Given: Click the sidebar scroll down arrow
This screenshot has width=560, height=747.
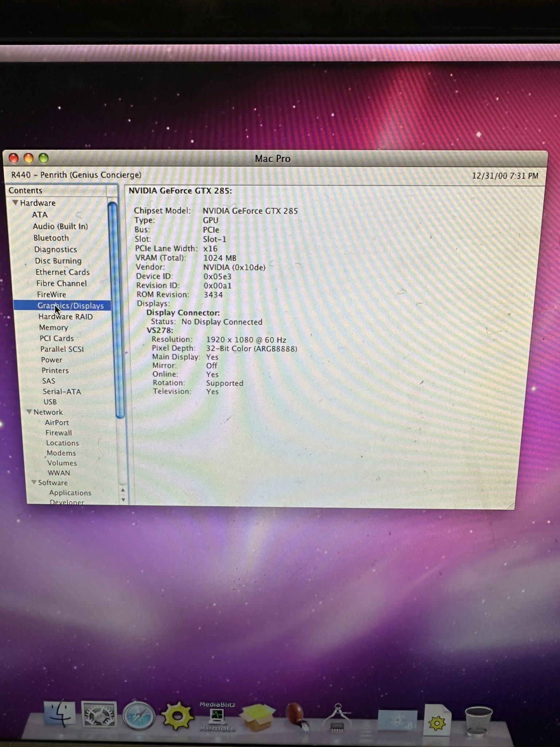Looking at the screenshot, I should click(123, 499).
